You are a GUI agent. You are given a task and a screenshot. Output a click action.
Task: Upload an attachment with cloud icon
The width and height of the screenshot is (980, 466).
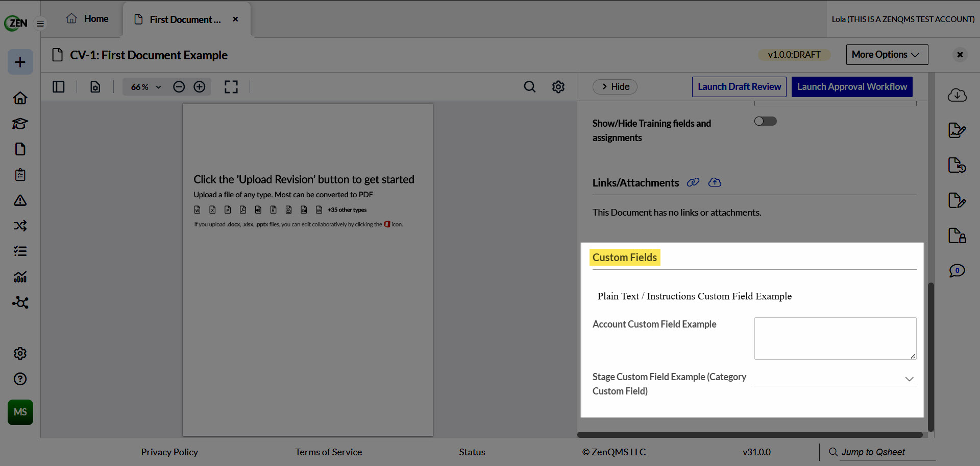point(715,182)
